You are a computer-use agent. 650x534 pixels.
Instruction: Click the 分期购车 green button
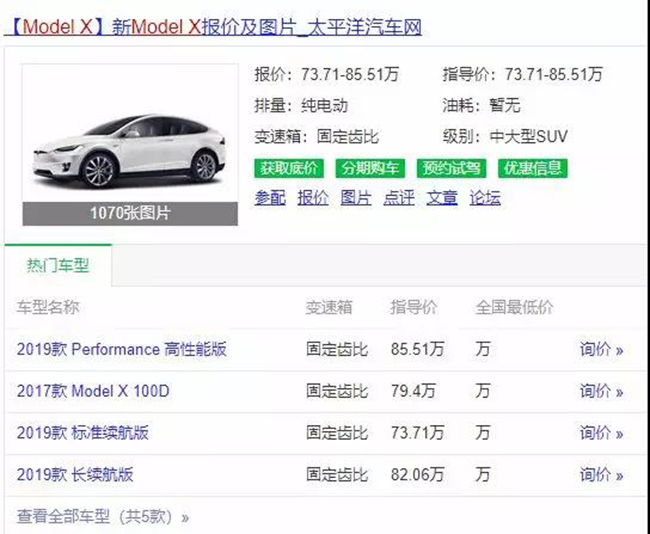point(370,168)
